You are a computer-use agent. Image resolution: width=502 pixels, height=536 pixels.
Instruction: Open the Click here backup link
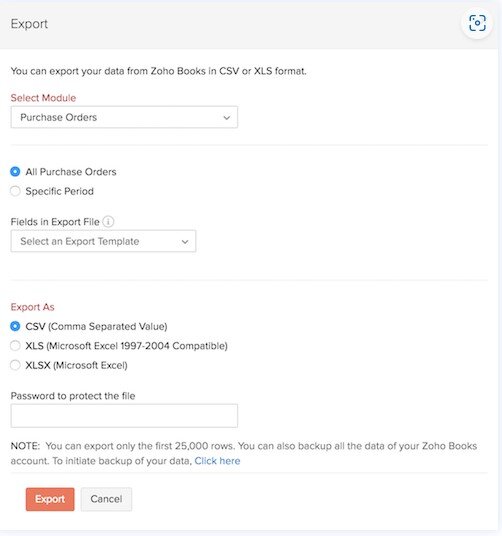(217, 461)
